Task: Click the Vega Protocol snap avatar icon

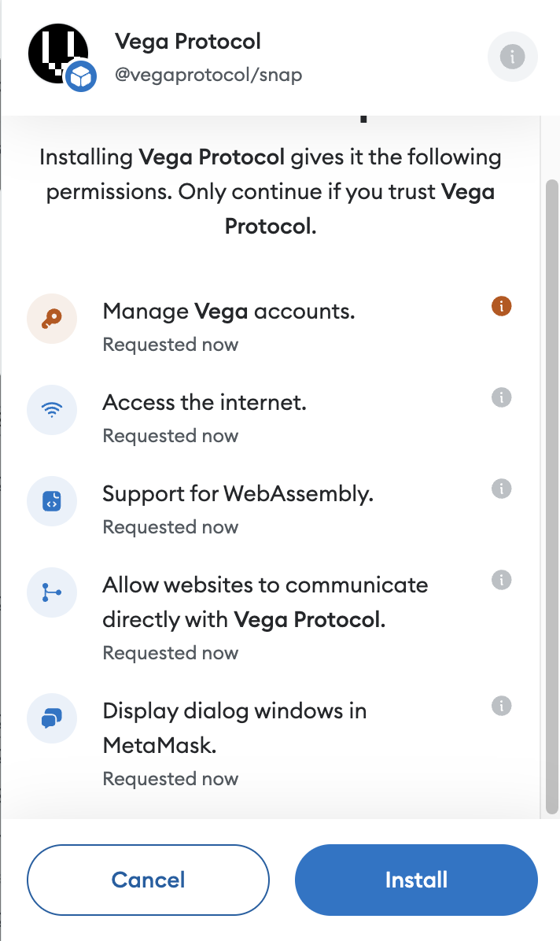Action: click(58, 55)
